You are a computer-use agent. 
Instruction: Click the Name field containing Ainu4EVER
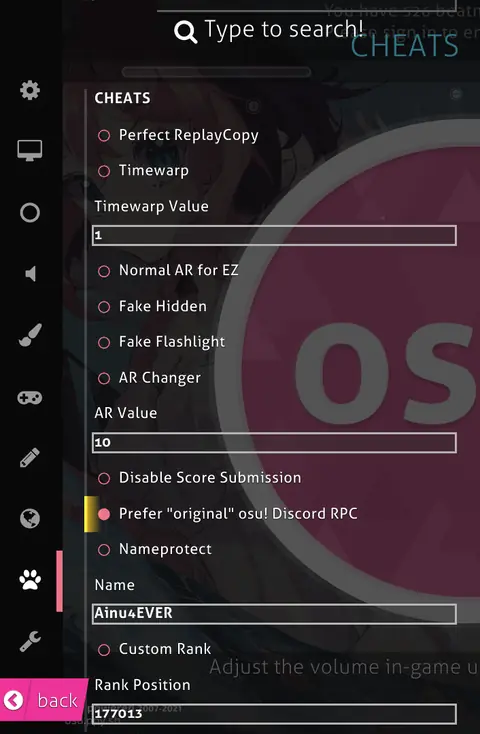tap(274, 613)
